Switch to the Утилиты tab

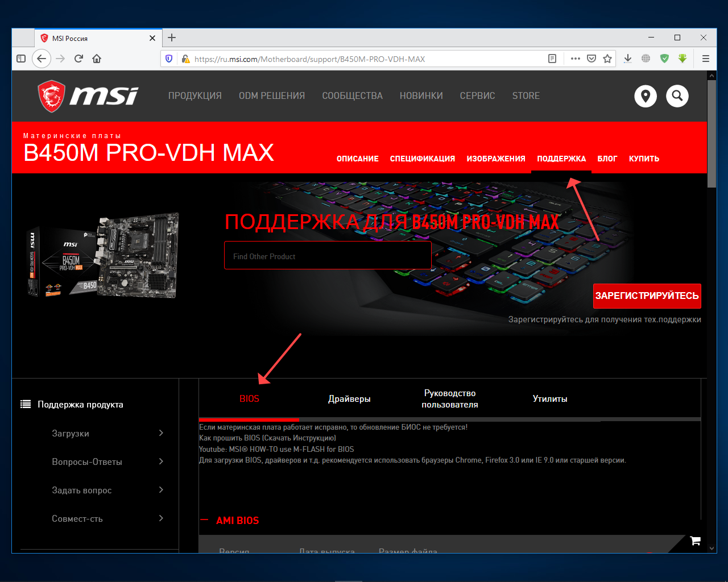tap(550, 398)
